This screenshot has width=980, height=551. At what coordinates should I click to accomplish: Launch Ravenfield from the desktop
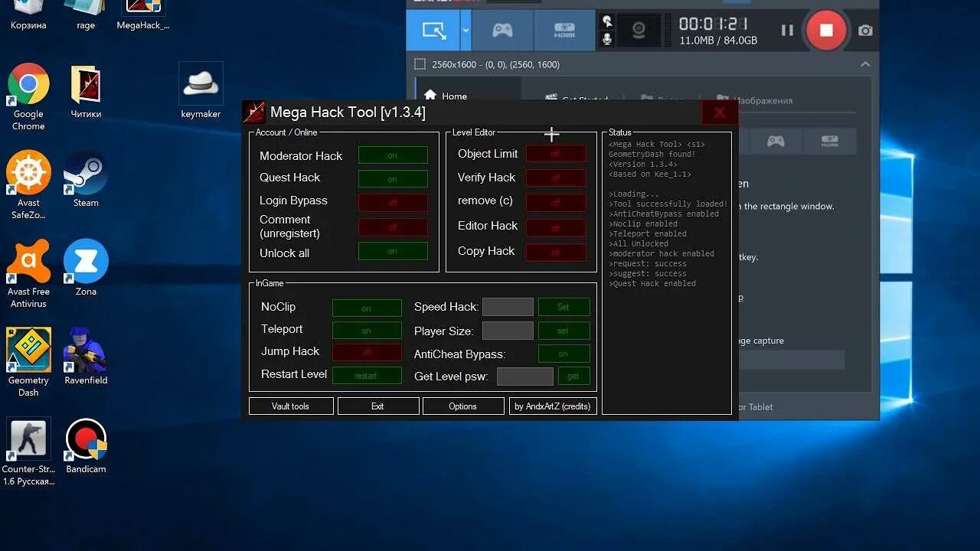click(x=86, y=357)
